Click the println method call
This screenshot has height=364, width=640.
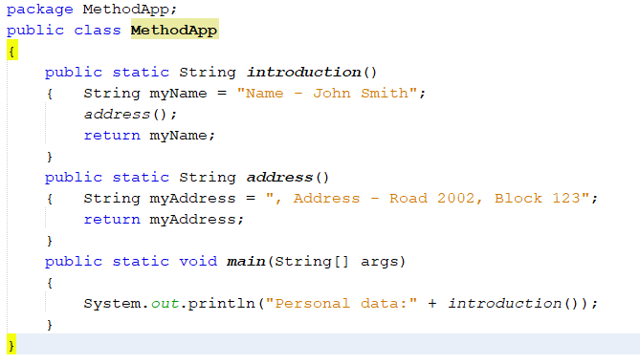click(x=221, y=304)
